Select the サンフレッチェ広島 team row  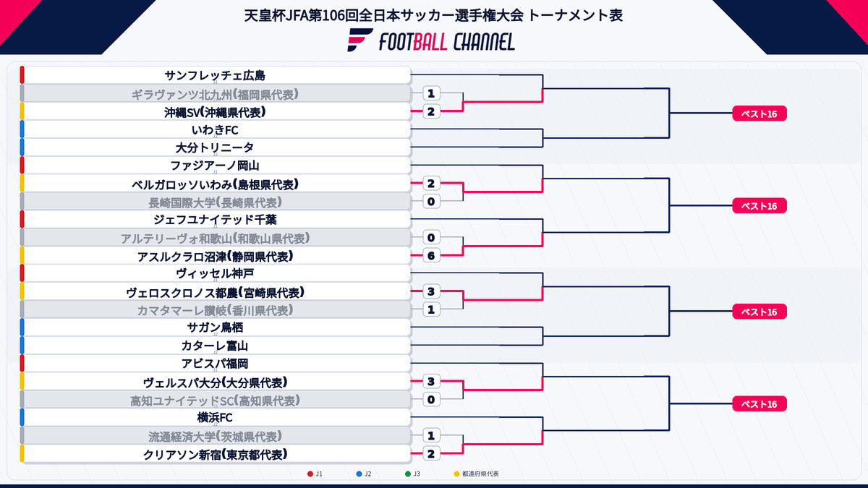click(x=216, y=75)
